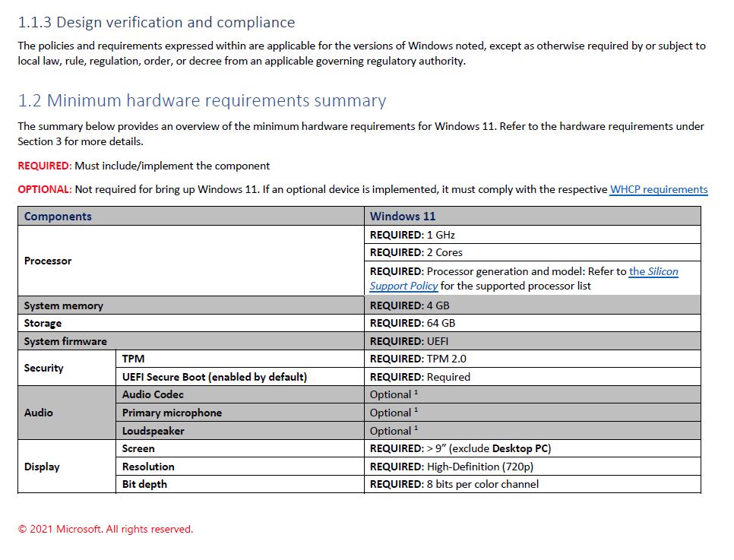Click the screen size requirement cell
734x560 pixels.
[532, 448]
